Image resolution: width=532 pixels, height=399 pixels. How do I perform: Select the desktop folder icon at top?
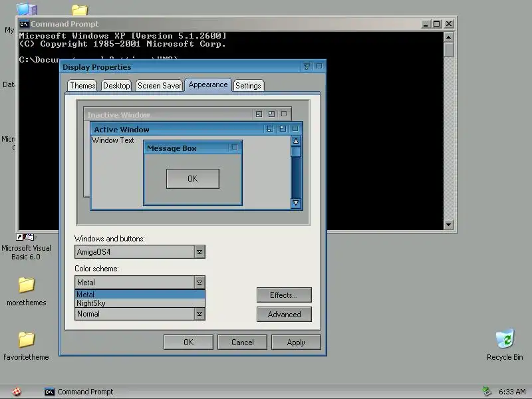point(80,10)
